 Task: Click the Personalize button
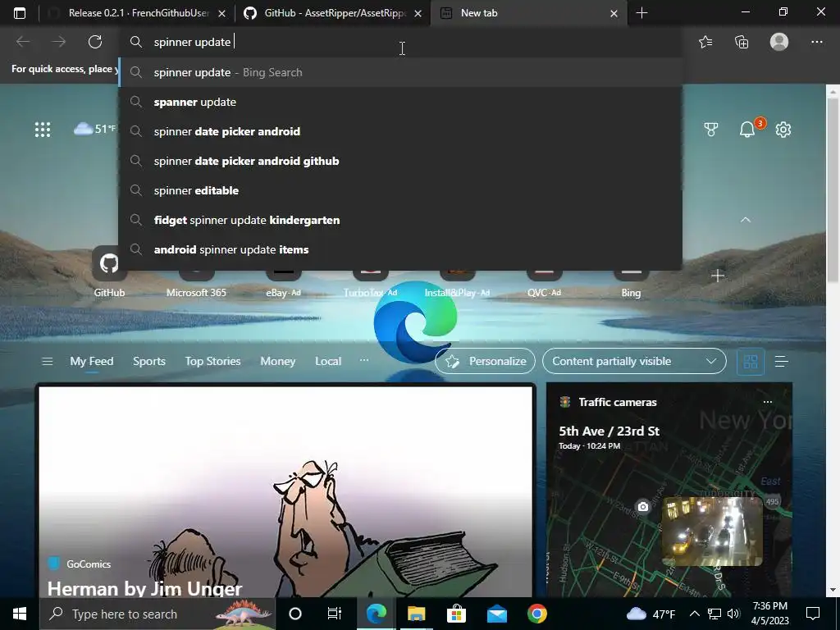485,361
